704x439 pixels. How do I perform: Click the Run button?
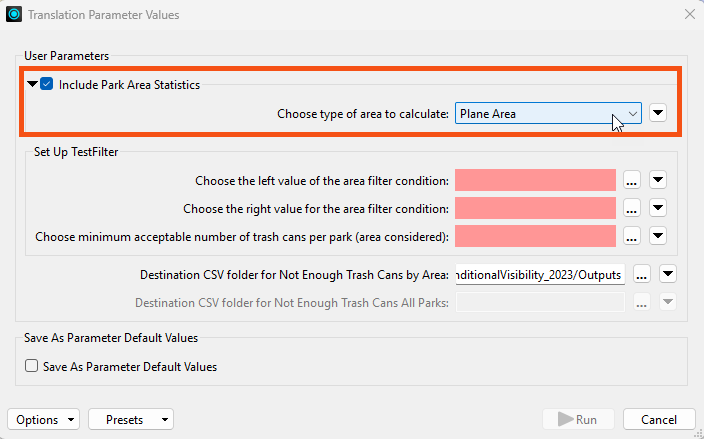578,420
